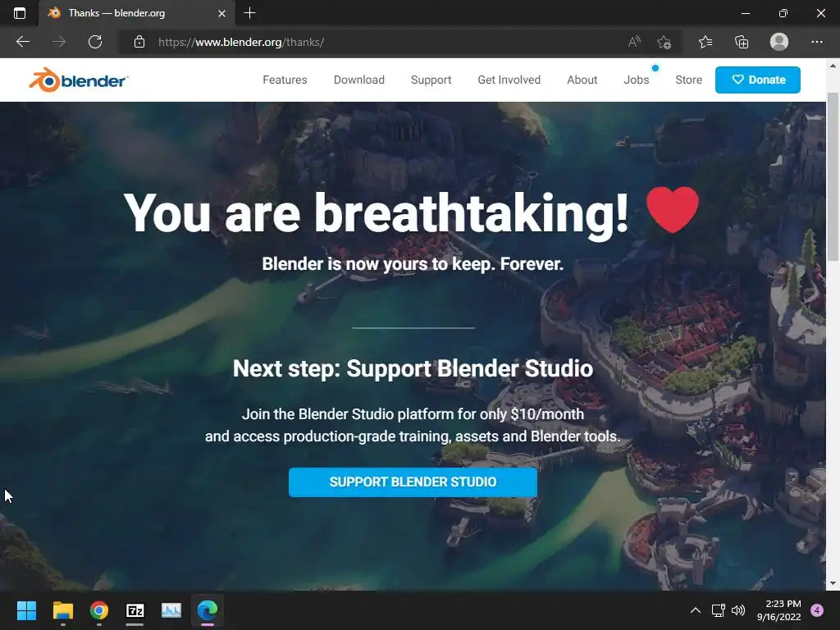Image resolution: width=840 pixels, height=630 pixels.
Task: Click the browser forward arrow
Action: 59,42
